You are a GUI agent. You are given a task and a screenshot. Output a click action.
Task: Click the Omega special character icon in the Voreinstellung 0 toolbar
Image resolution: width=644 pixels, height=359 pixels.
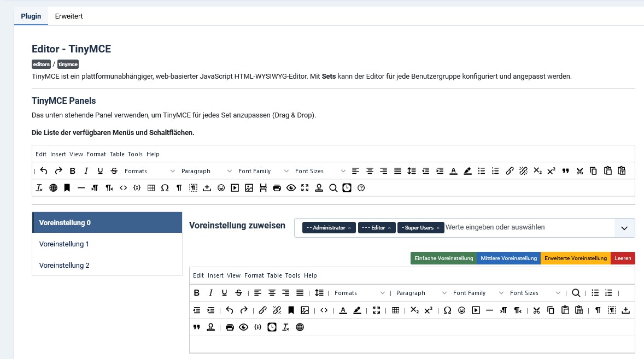tap(447, 310)
